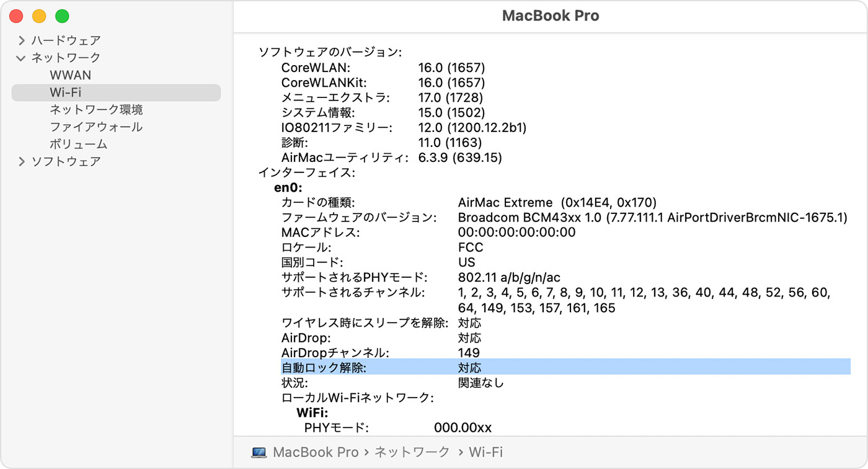The image size is (868, 469).
Task: Click the MacBook Pro laptop icon in path bar
Action: [259, 452]
